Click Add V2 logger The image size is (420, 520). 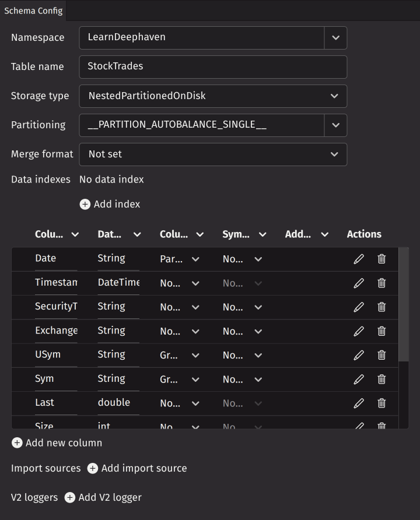click(x=103, y=498)
